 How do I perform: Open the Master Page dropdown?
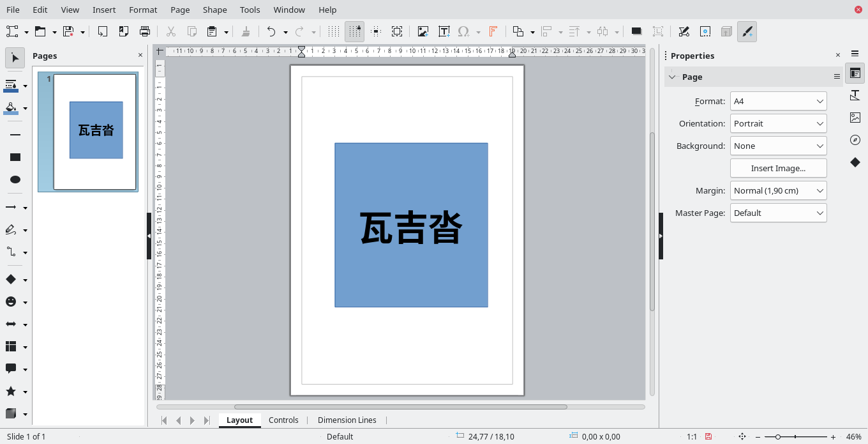(778, 213)
